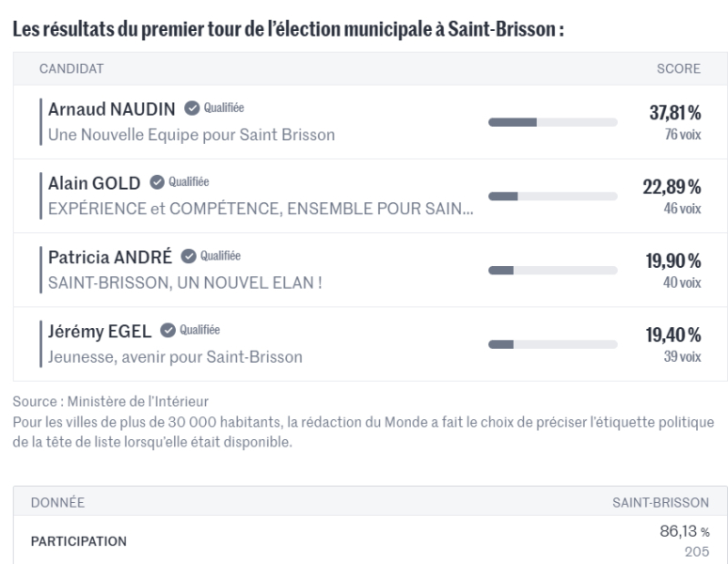Click Jérémy EGEL's progress bar
728x564 pixels.
[553, 343]
